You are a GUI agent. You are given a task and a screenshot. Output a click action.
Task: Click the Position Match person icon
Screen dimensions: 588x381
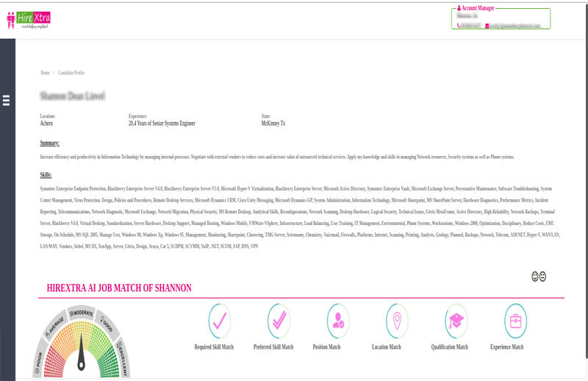click(338, 321)
